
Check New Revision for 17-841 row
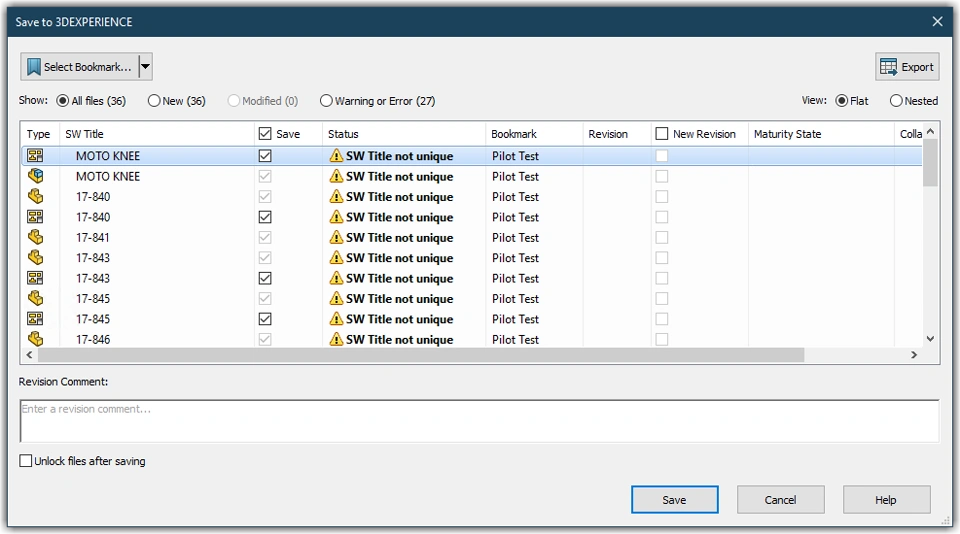tap(662, 237)
